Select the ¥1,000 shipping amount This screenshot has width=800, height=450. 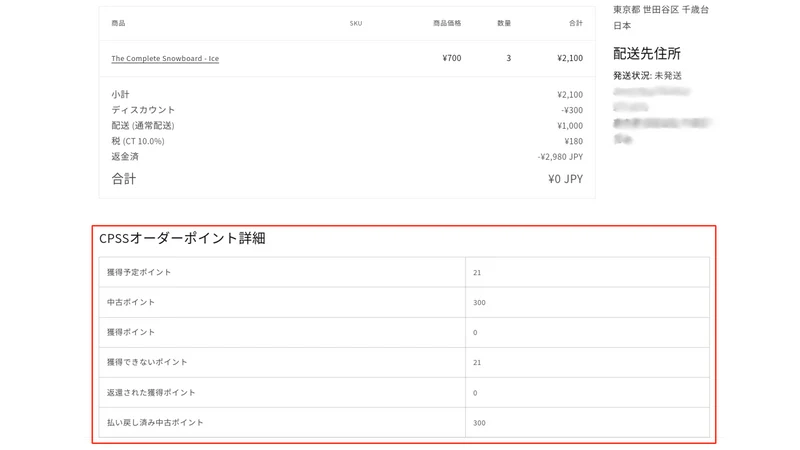point(570,126)
